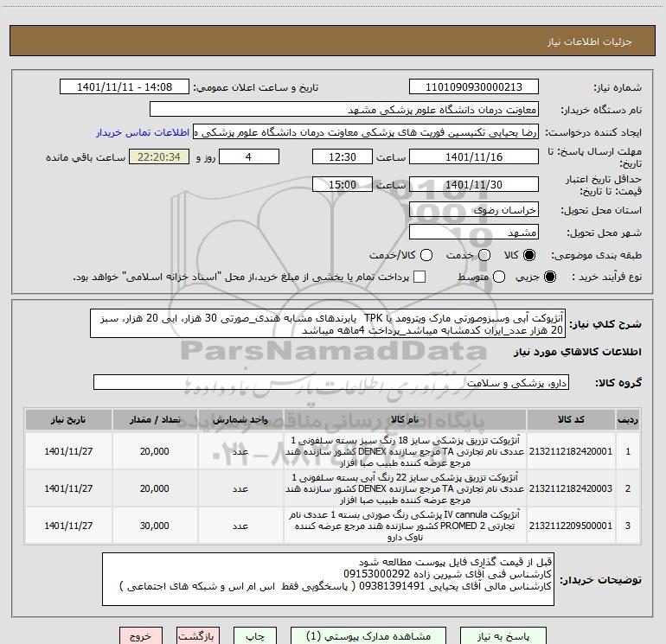
Task: Click تعداد / مقدار column header
Action: pos(155,420)
